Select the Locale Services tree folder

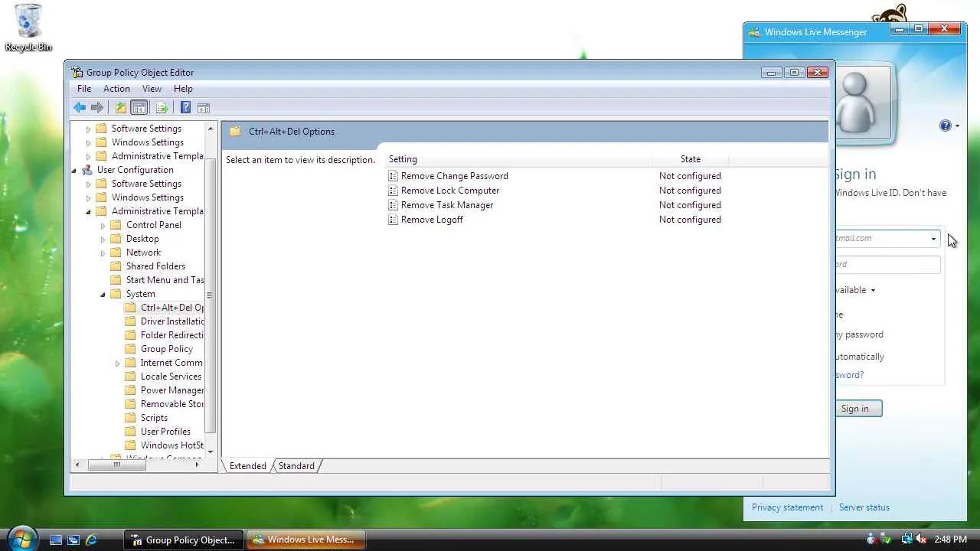[171, 377]
